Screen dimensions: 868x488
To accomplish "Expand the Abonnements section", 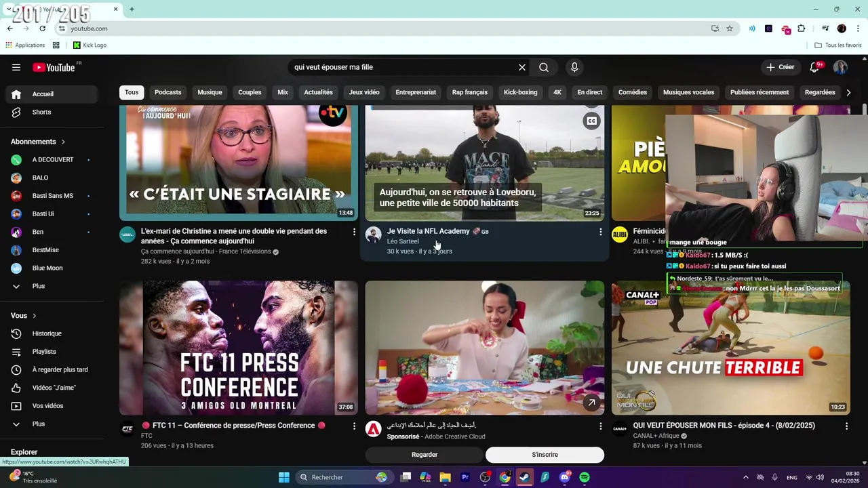I will tap(38, 142).
